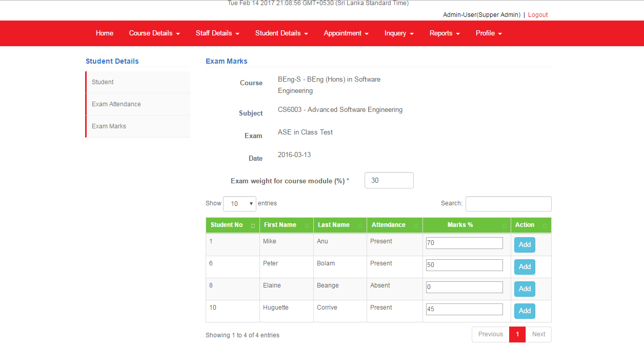Image resolution: width=644 pixels, height=344 pixels.
Task: Sort table by Marks % column
Action: [466, 225]
